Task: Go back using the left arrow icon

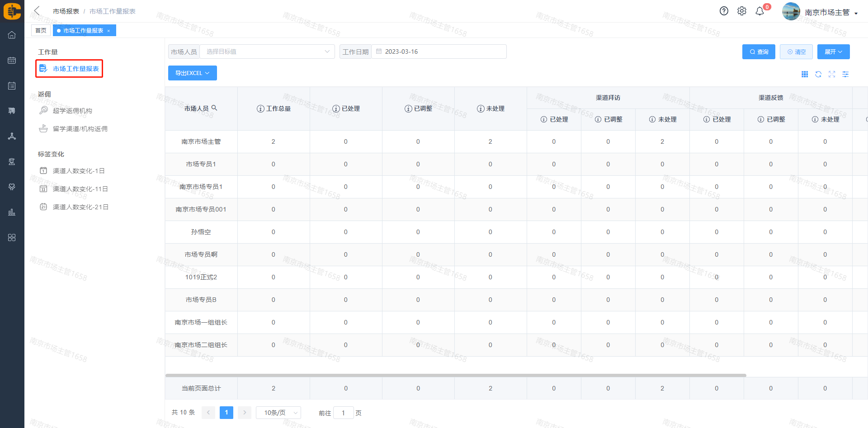Action: 37,11
